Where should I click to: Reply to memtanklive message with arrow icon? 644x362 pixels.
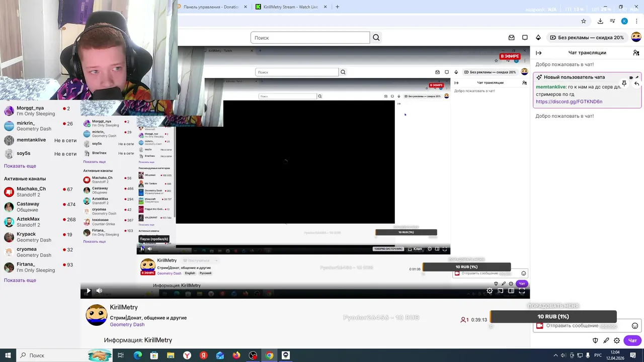click(636, 83)
